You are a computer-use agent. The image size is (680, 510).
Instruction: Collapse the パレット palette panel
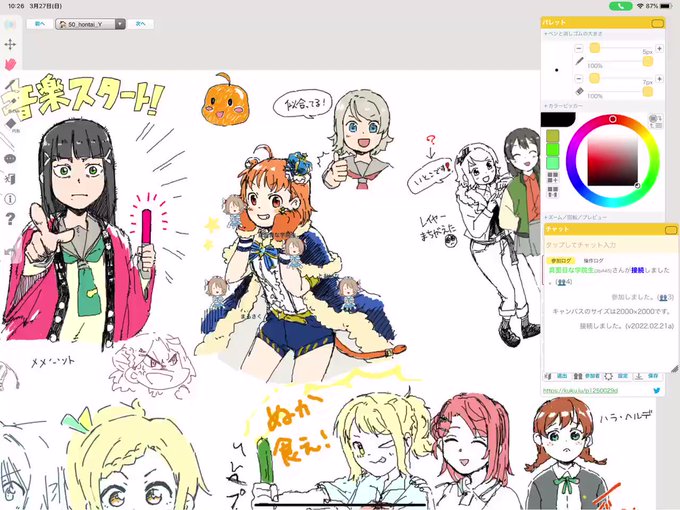coord(657,23)
